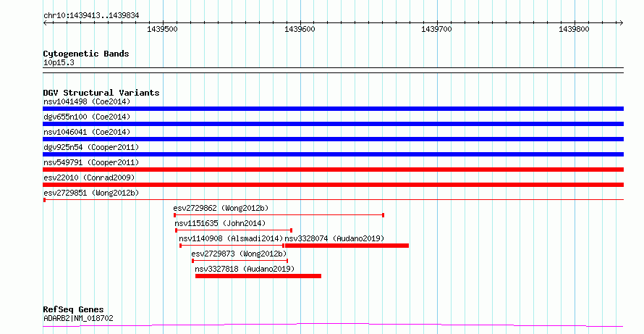Screen dimensions: 644x334
Task: Click the thick red bar under nsv3328074
Action: point(347,246)
